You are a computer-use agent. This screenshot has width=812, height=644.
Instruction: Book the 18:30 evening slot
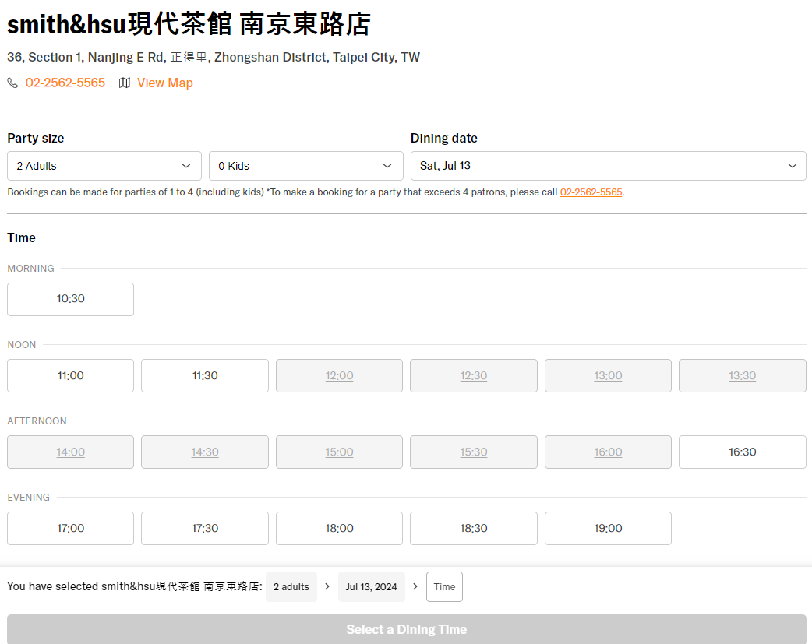point(474,529)
